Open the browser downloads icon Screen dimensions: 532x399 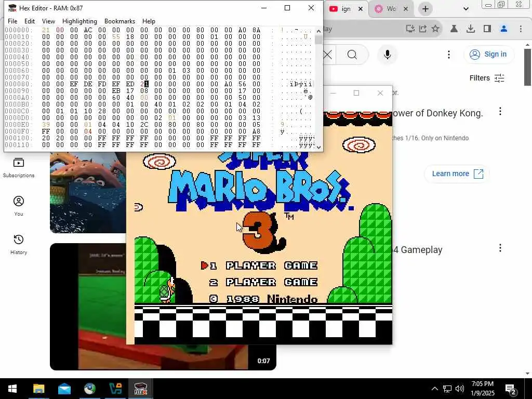471,29
